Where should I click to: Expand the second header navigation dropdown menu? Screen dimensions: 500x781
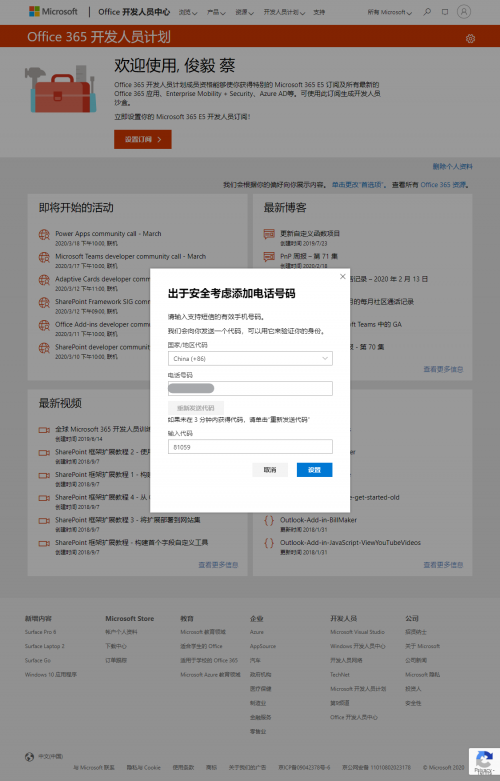tap(216, 12)
